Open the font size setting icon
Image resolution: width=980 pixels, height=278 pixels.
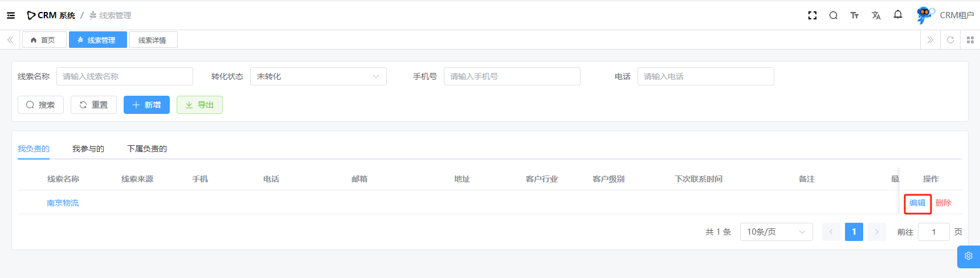854,15
